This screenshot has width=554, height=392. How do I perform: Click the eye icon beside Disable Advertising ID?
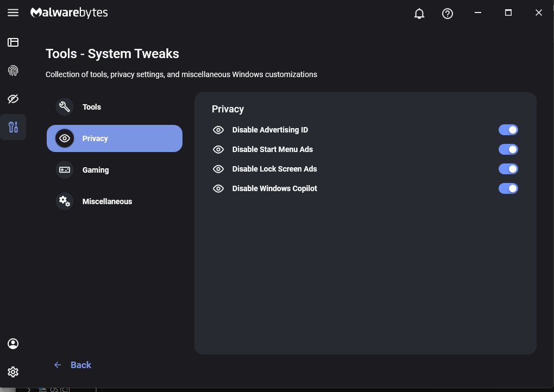[x=218, y=130]
